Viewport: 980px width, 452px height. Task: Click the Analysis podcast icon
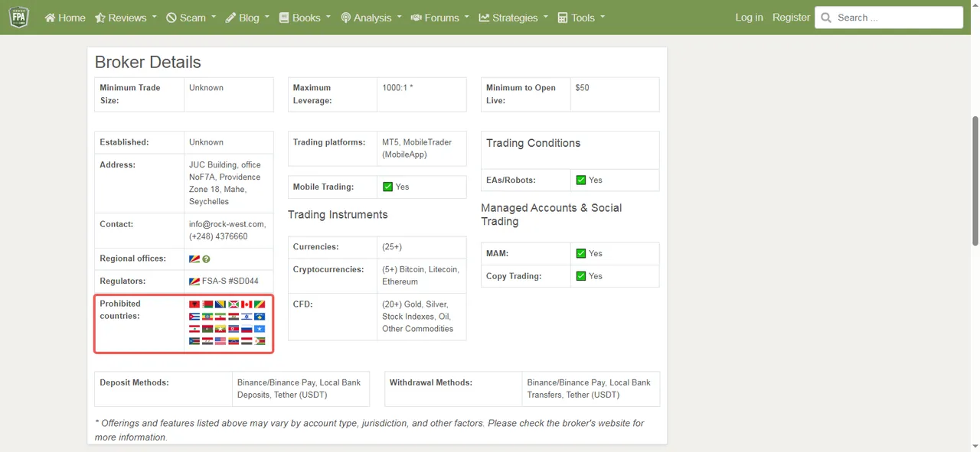(x=346, y=18)
